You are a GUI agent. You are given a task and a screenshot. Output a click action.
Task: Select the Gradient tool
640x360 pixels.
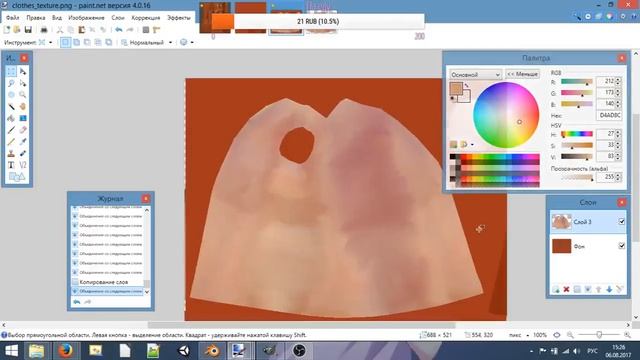23,118
